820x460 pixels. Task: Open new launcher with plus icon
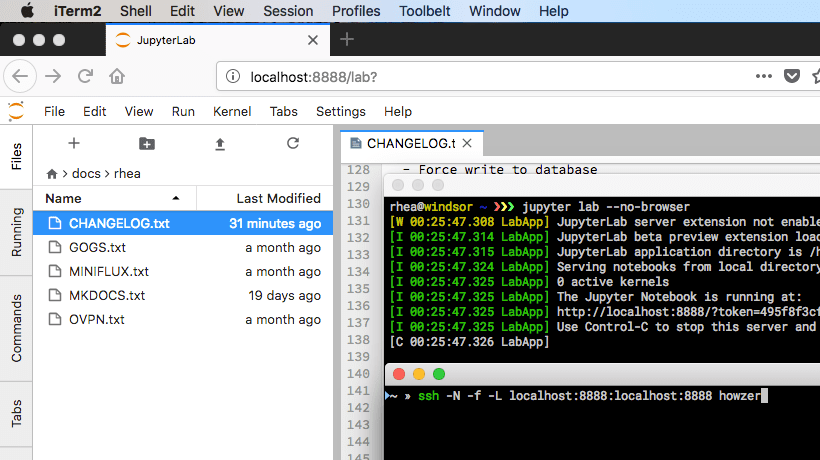(74, 143)
